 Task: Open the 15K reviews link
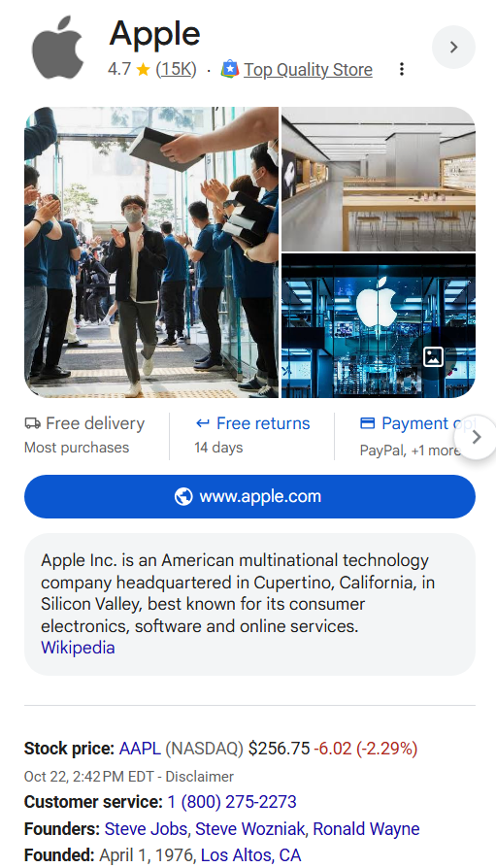tap(176, 69)
